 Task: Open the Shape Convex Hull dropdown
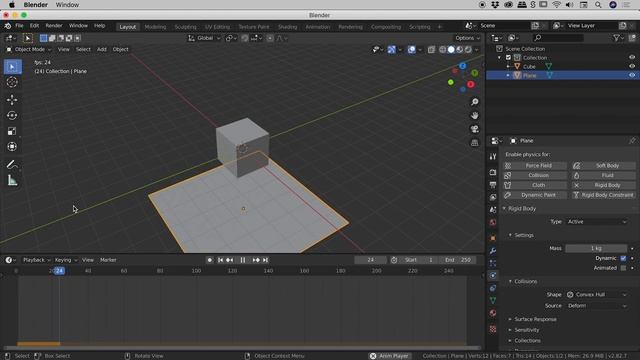[597, 294]
